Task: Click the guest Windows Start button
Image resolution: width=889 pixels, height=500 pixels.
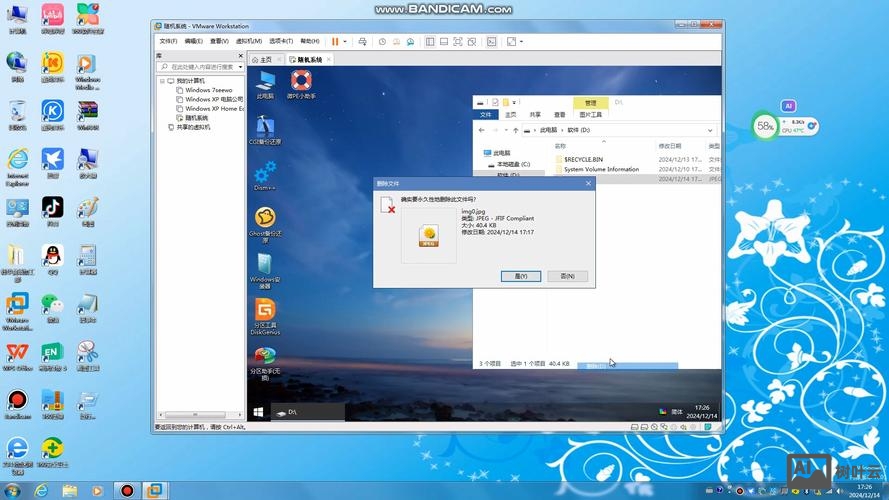Action: point(258,412)
